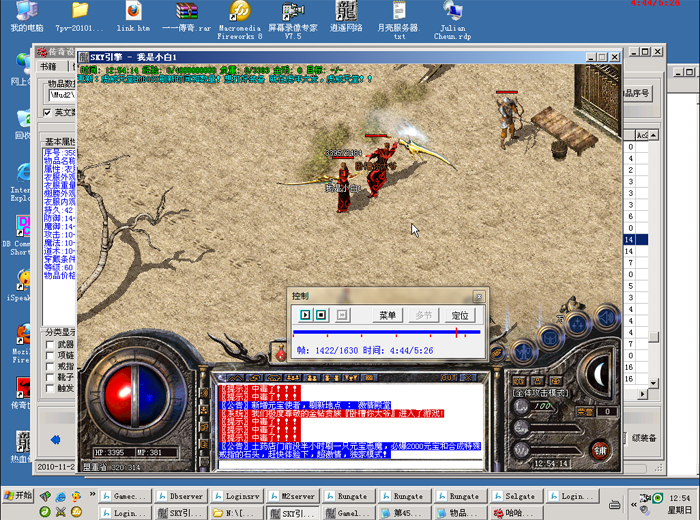Click the Lv level orb in the HUD
The height and width of the screenshot is (520, 700).
tap(521, 406)
